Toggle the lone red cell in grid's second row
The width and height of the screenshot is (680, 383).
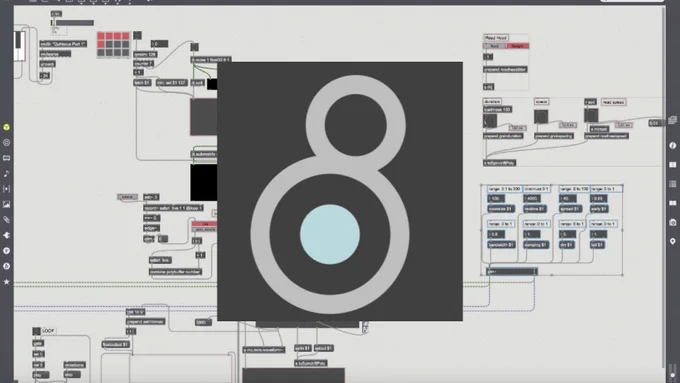pos(101,44)
